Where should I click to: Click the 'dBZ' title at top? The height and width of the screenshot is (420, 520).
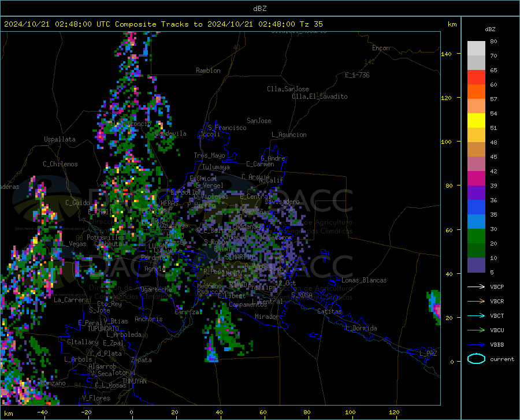tap(259, 9)
